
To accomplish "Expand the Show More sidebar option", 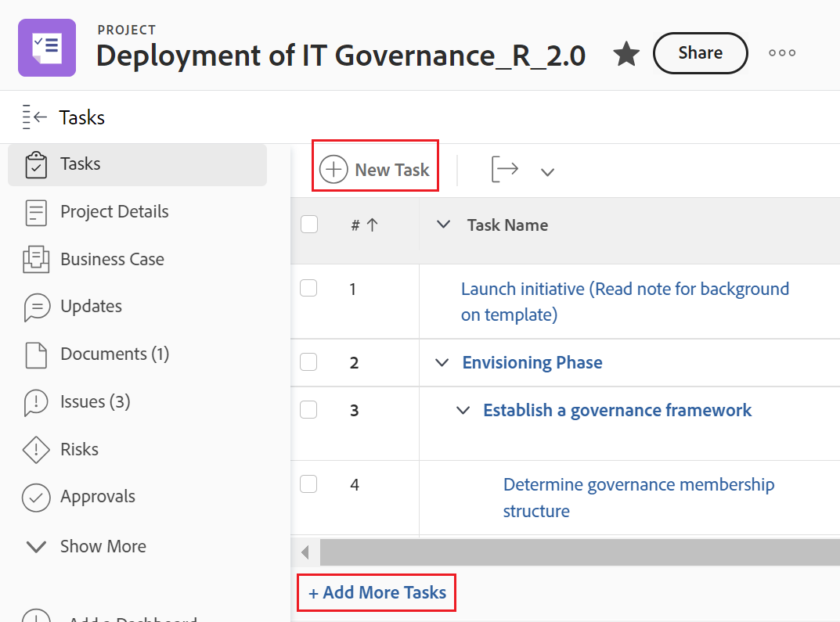I will click(103, 546).
